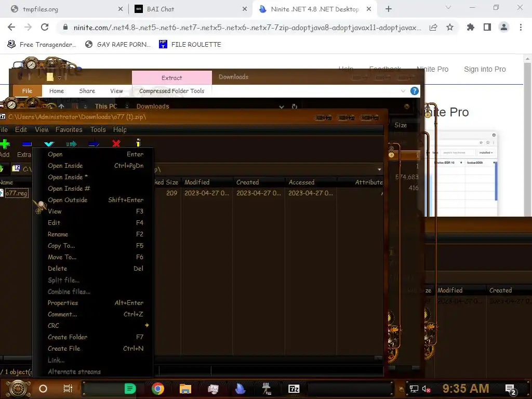This screenshot has height=399, width=532.
Task: Click the teal Copy arrow icon
Action: click(71, 144)
